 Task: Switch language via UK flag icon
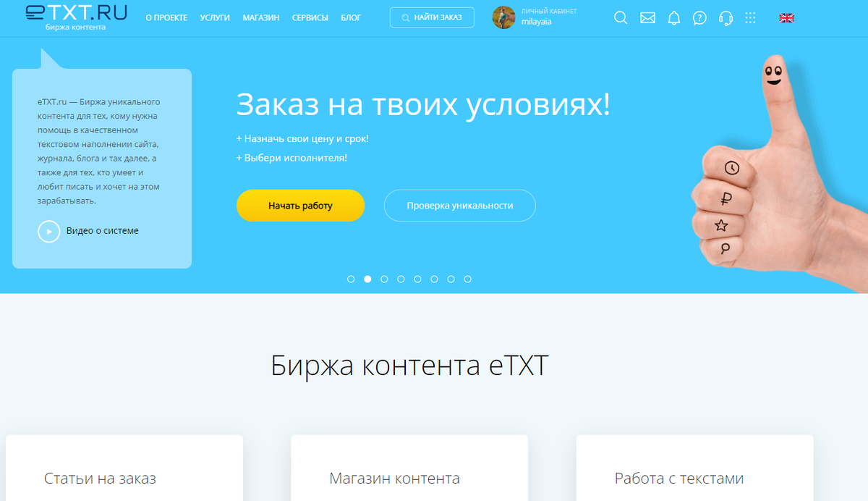pyautogui.click(x=786, y=18)
